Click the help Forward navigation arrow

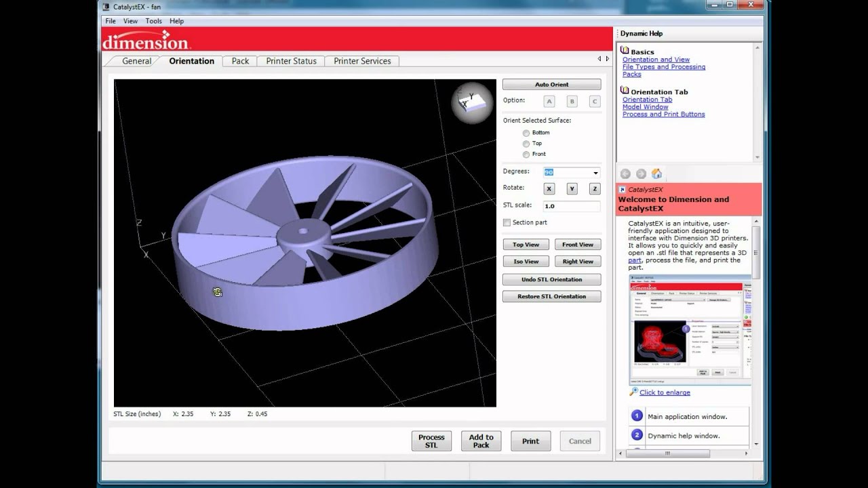pyautogui.click(x=641, y=174)
